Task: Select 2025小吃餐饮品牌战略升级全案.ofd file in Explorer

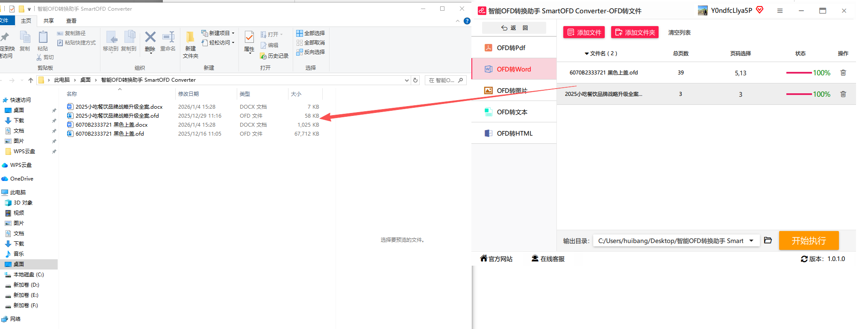Action: coord(117,116)
